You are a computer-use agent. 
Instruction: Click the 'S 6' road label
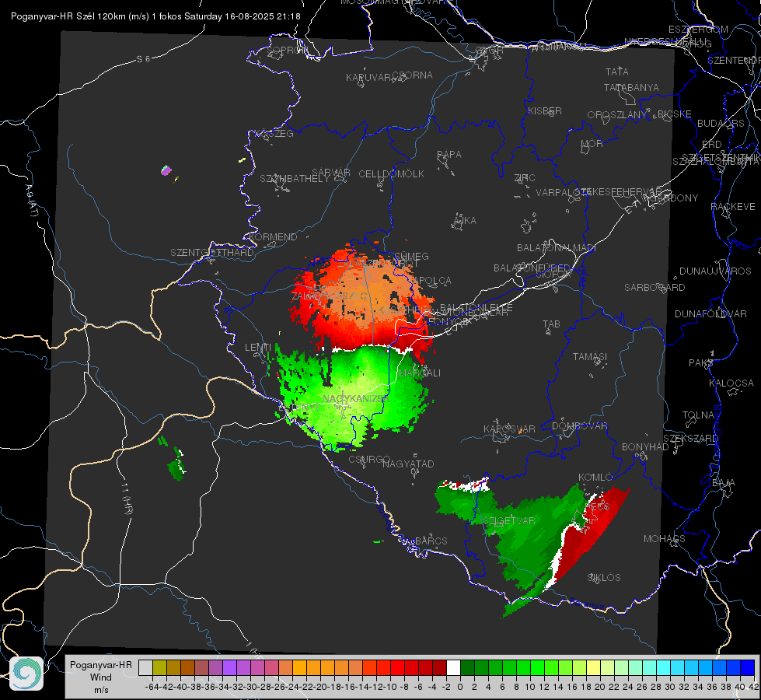coord(143,59)
